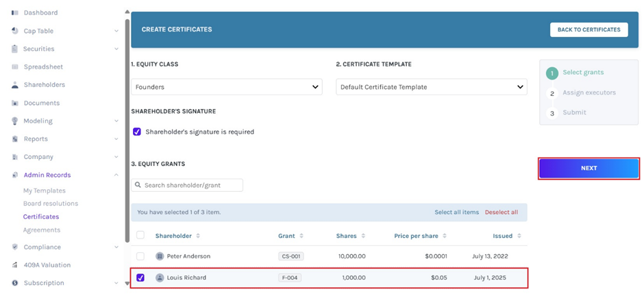This screenshot has width=644, height=294.
Task: Click the Back to Certificates button
Action: click(x=589, y=29)
